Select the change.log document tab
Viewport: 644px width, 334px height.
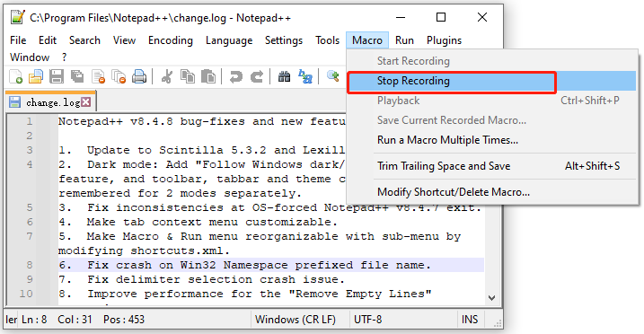coord(51,102)
